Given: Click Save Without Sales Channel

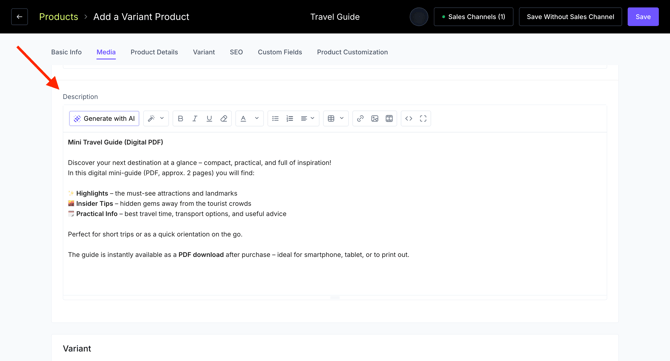Looking at the screenshot, I should click(x=570, y=17).
